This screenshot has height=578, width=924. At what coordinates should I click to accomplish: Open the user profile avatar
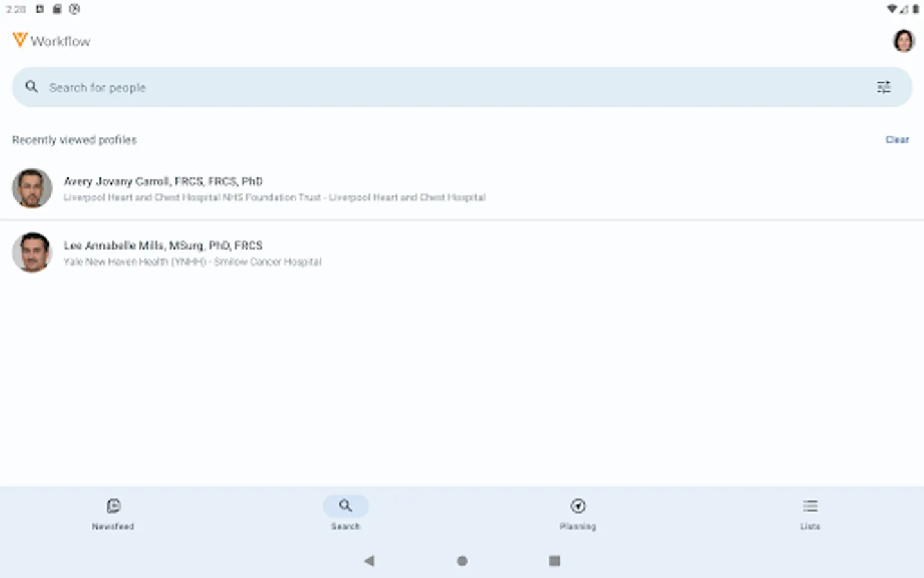point(903,40)
